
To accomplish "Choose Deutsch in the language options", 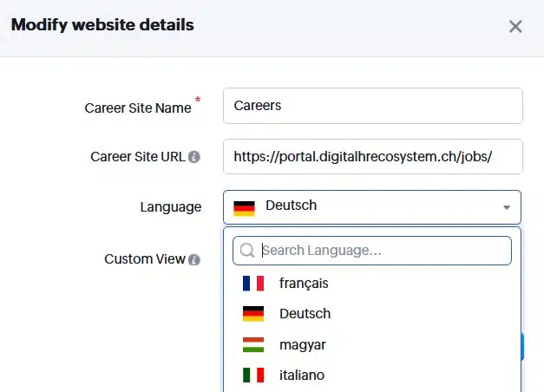I will tap(305, 314).
